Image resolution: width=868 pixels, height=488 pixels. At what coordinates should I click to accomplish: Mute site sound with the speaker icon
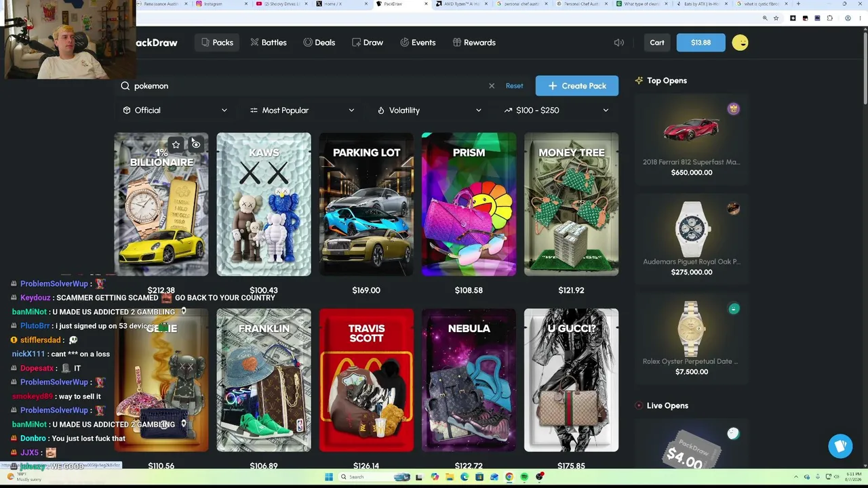[619, 43]
